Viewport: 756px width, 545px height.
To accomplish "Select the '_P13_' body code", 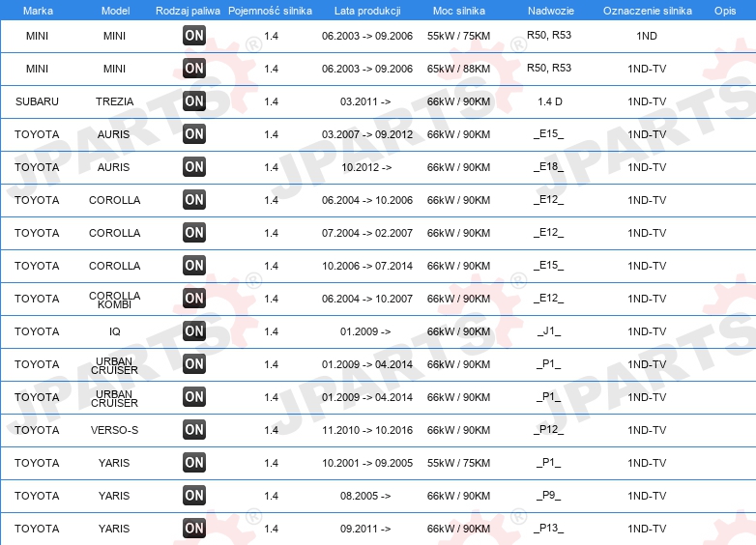I will pos(549,529).
